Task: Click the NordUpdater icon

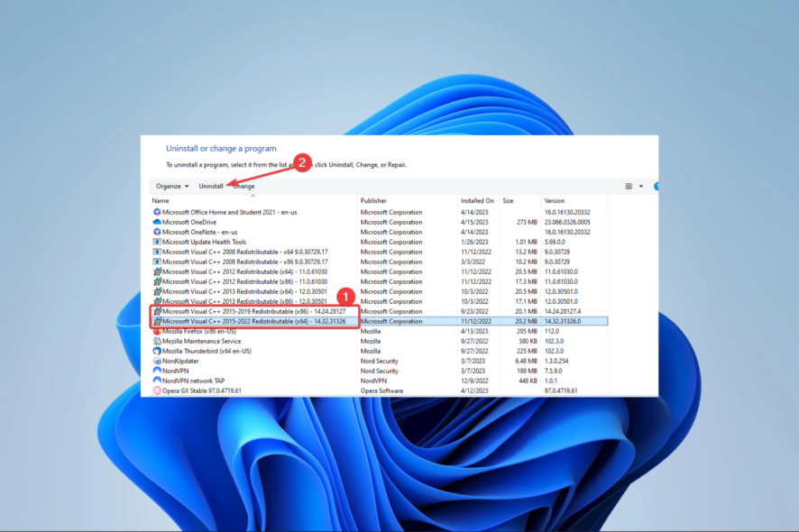Action: pyautogui.click(x=159, y=360)
